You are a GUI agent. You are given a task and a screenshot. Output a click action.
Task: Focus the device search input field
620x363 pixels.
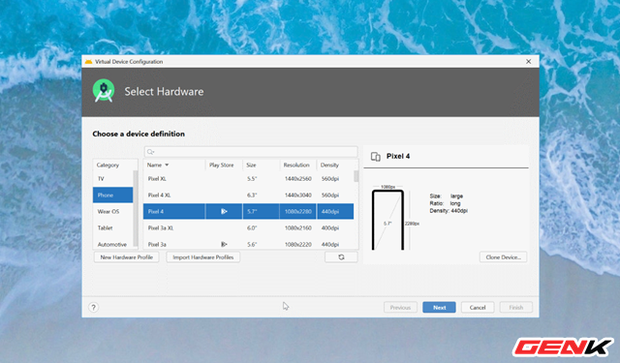251,152
